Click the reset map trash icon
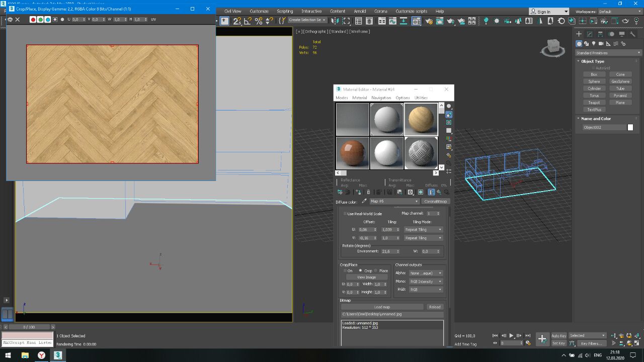The image size is (644, 362). (368, 192)
